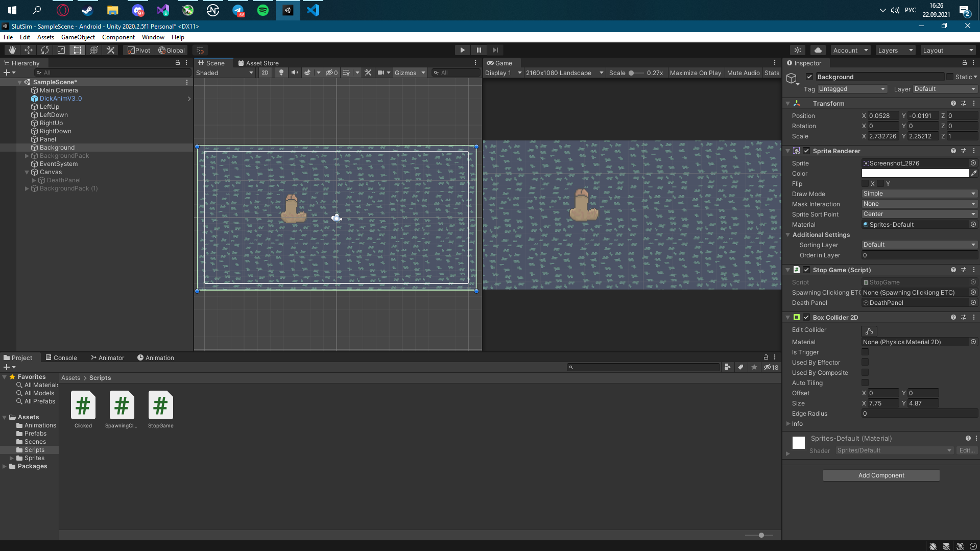
Task: Toggle Flip X checkbox
Action: tap(865, 183)
